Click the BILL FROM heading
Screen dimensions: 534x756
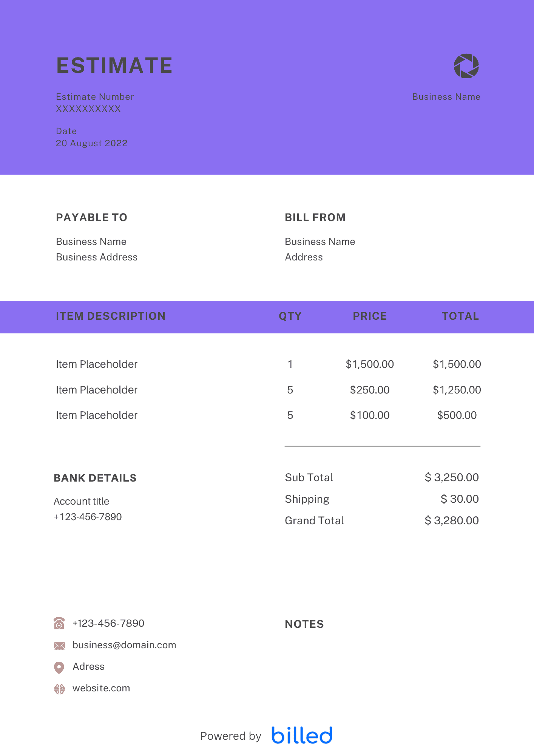[x=315, y=217]
